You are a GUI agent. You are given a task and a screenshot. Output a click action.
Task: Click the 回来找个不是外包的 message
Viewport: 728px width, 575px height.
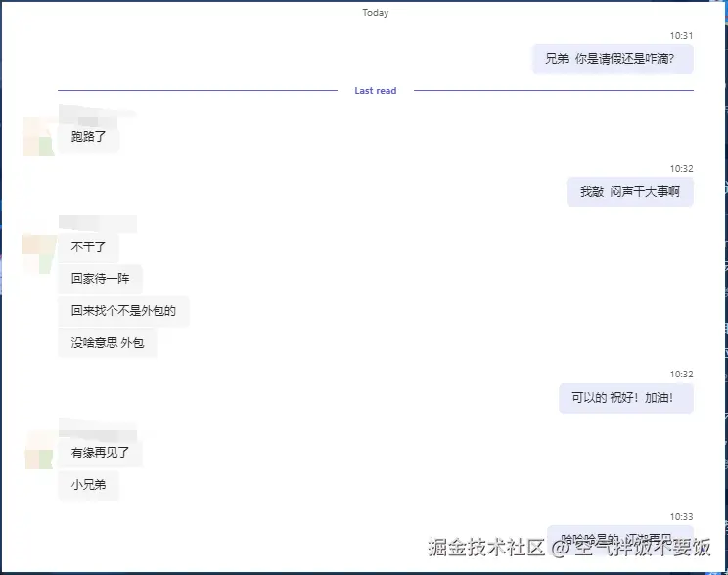pyautogui.click(x=123, y=311)
